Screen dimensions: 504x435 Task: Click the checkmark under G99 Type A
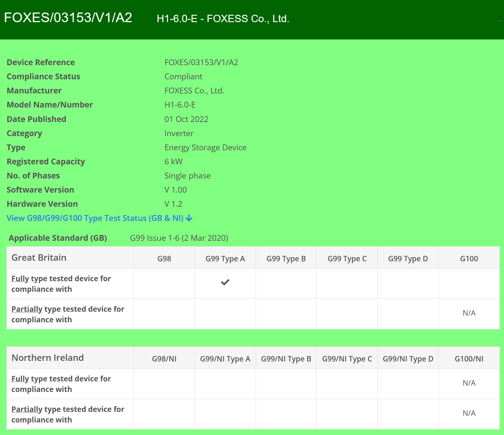[x=225, y=283]
